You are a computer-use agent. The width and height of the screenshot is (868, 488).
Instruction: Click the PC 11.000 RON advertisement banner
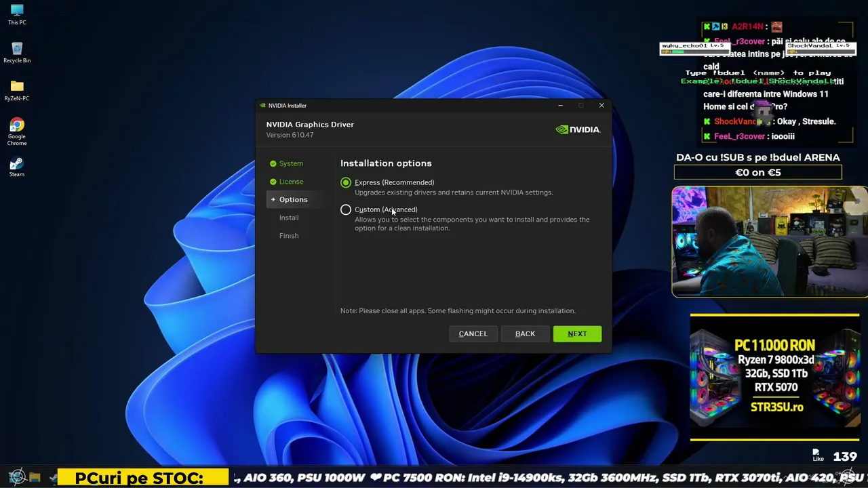[x=774, y=377]
